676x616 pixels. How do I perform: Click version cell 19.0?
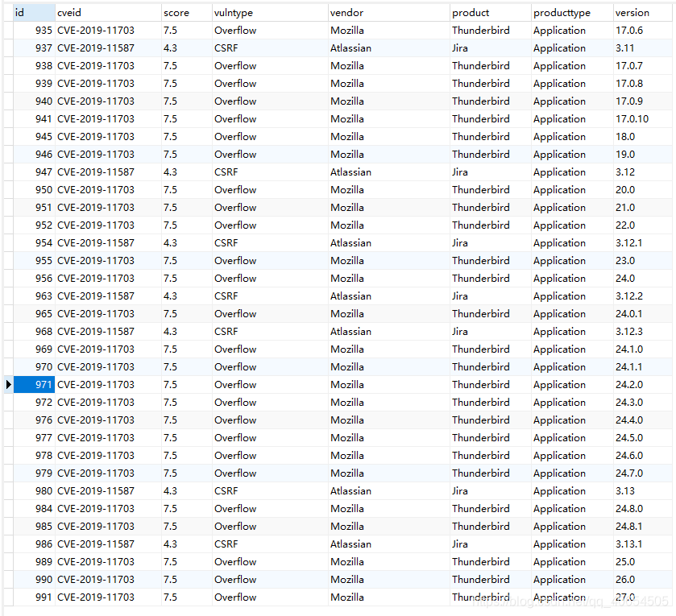pos(642,155)
